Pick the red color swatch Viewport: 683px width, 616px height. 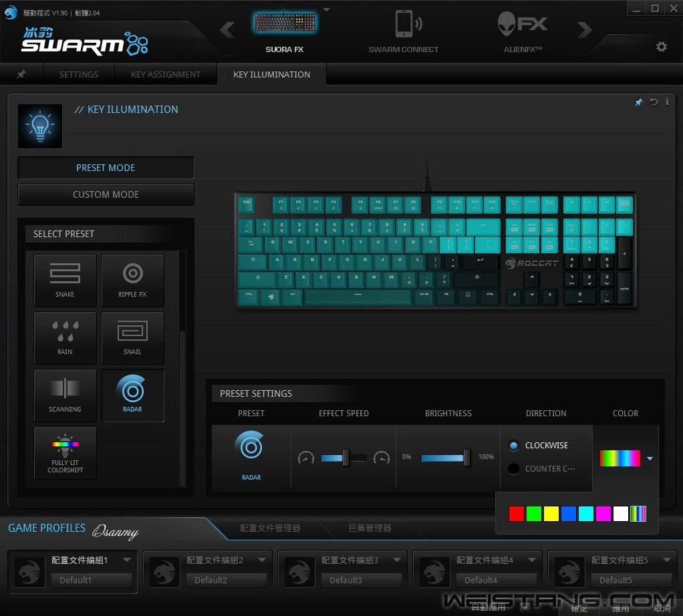point(516,514)
